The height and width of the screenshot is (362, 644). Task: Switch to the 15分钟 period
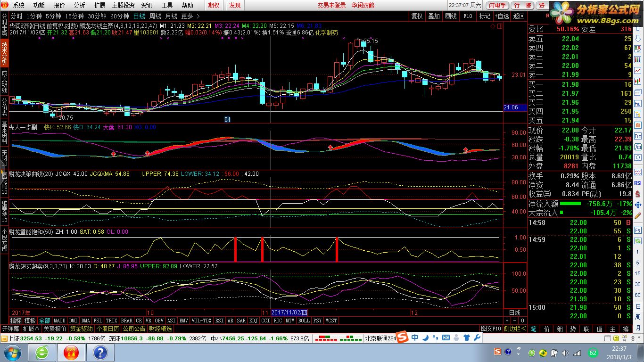pyautogui.click(x=74, y=16)
